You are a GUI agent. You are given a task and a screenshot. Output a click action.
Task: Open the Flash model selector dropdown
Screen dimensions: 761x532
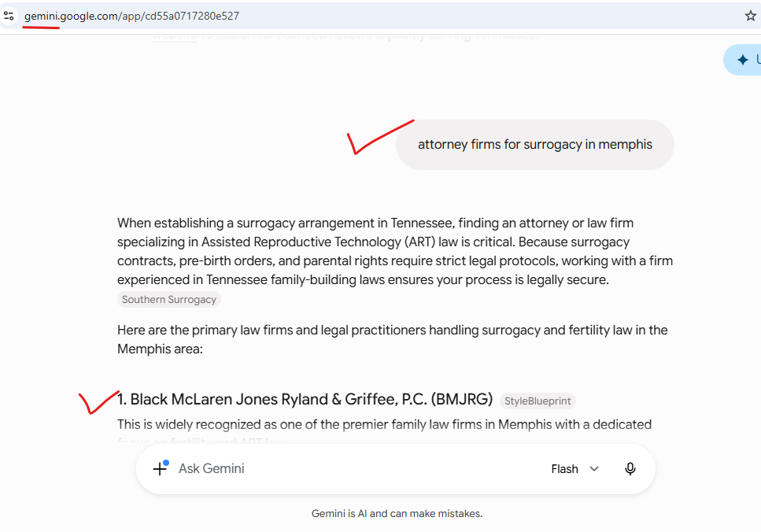click(574, 469)
